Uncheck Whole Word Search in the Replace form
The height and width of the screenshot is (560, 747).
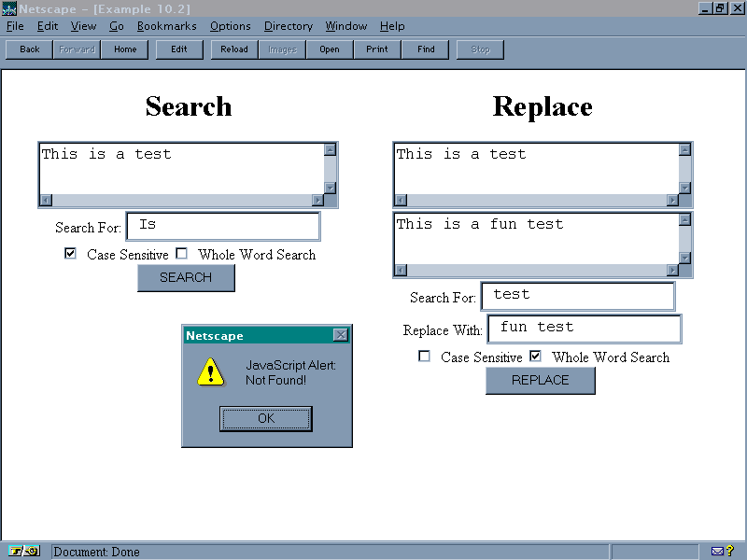(536, 357)
